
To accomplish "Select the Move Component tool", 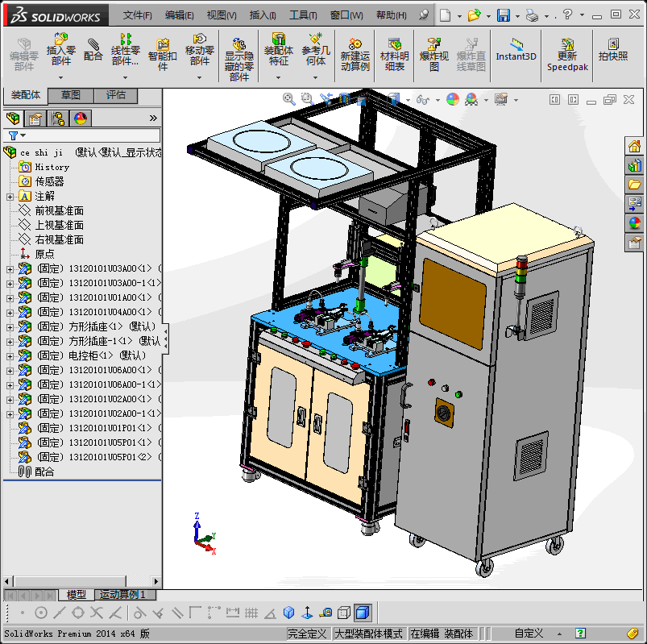I will [199, 49].
